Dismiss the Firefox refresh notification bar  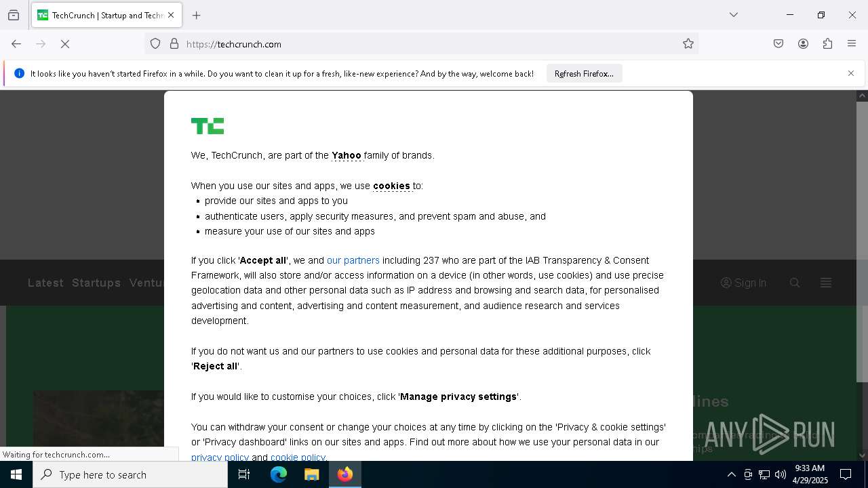coord(851,73)
